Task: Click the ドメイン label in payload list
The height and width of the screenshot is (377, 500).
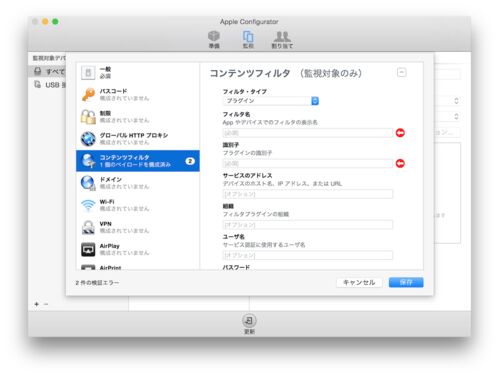Action: point(111,179)
